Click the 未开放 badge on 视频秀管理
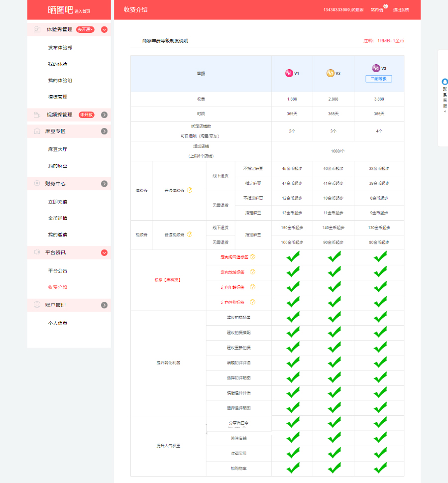The height and width of the screenshot is (483, 448). pyautogui.click(x=86, y=115)
